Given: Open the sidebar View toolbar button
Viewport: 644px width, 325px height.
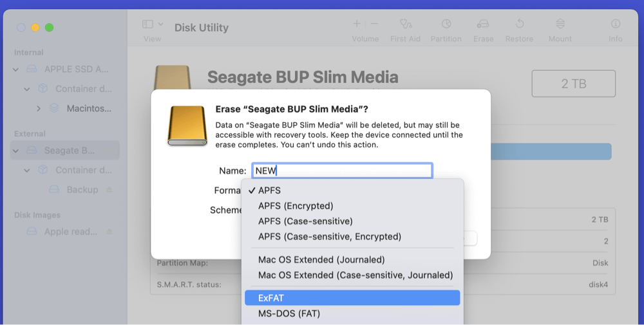Looking at the screenshot, I should tap(147, 24).
